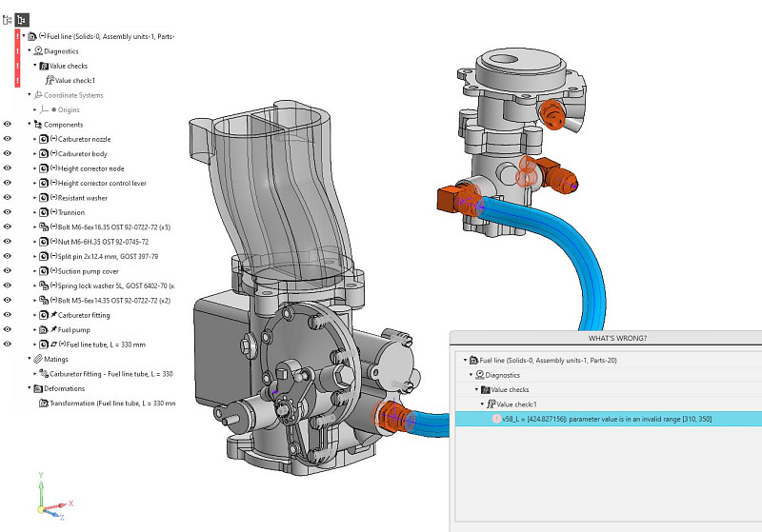Click the Fuel pump component icon
The image size is (762, 532).
[x=44, y=329]
